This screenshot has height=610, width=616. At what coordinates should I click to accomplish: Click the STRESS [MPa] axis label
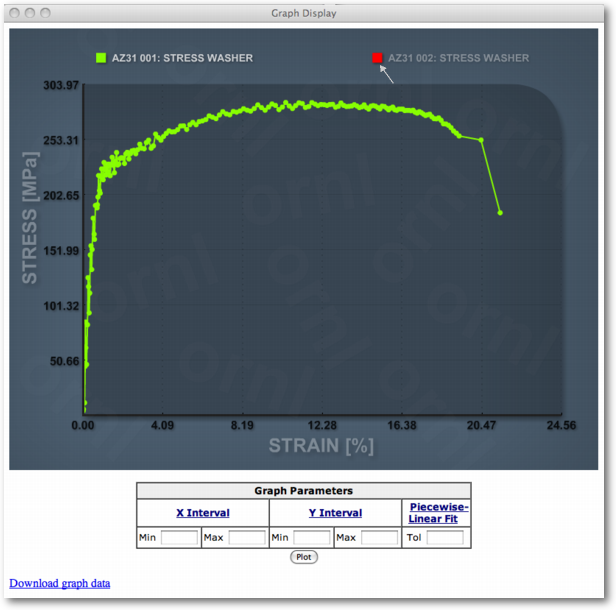(x=30, y=217)
